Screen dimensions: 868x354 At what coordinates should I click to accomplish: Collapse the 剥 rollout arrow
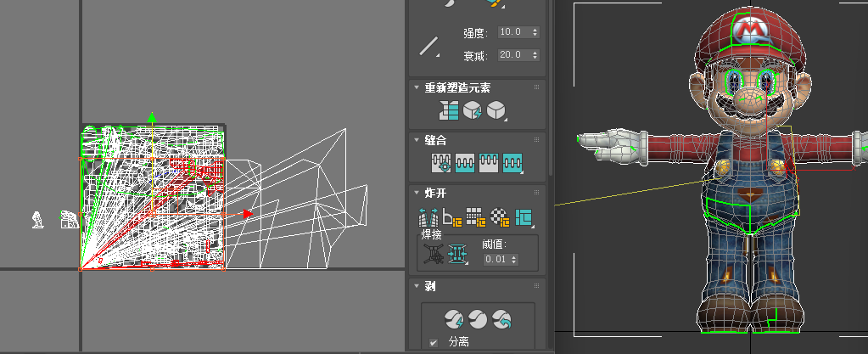click(417, 286)
